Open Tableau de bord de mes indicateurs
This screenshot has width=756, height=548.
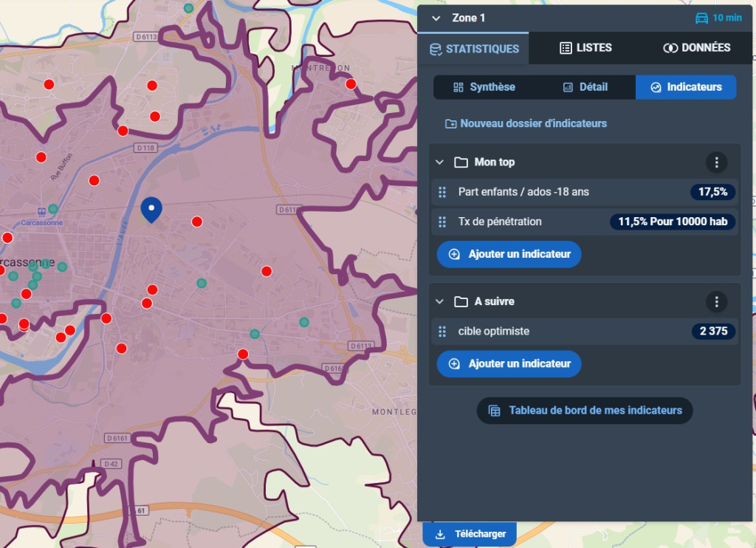pyautogui.click(x=585, y=411)
